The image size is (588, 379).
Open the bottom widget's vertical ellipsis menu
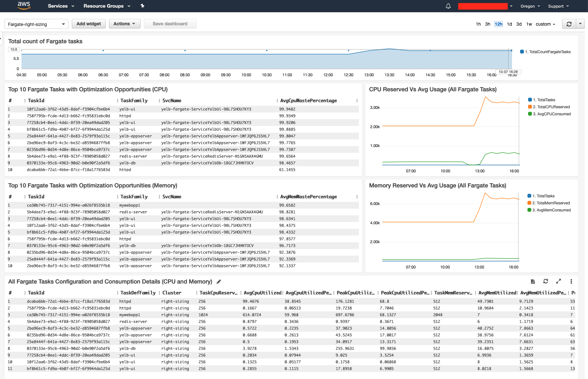[x=571, y=281]
